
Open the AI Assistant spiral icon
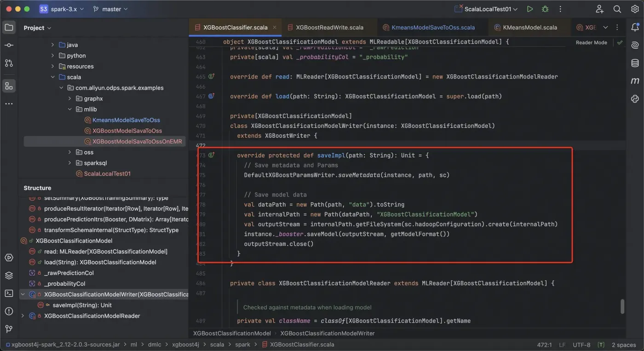point(635,45)
